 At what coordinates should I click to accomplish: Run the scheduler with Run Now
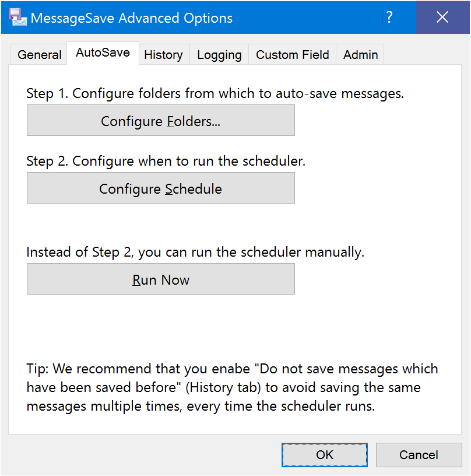tap(161, 279)
